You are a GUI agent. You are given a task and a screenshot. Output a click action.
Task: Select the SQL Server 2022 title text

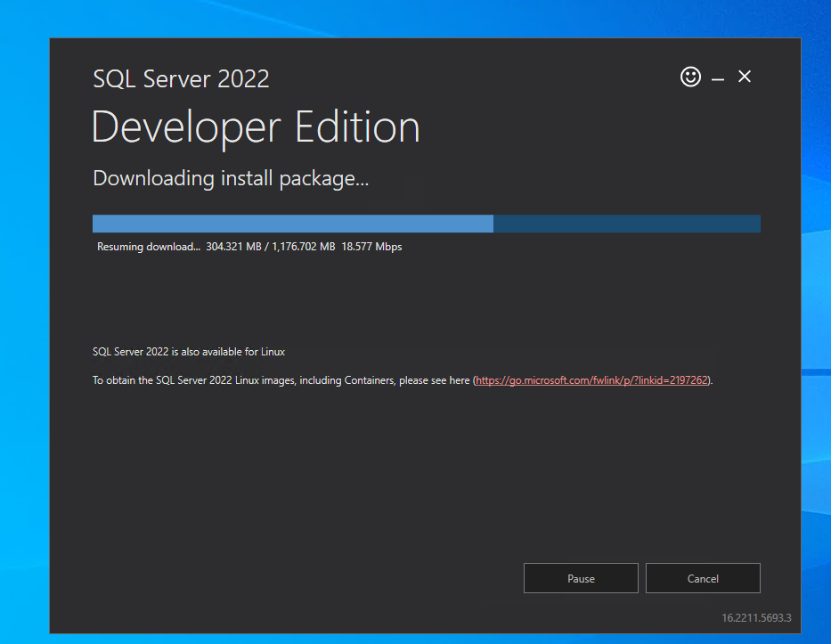click(x=181, y=79)
